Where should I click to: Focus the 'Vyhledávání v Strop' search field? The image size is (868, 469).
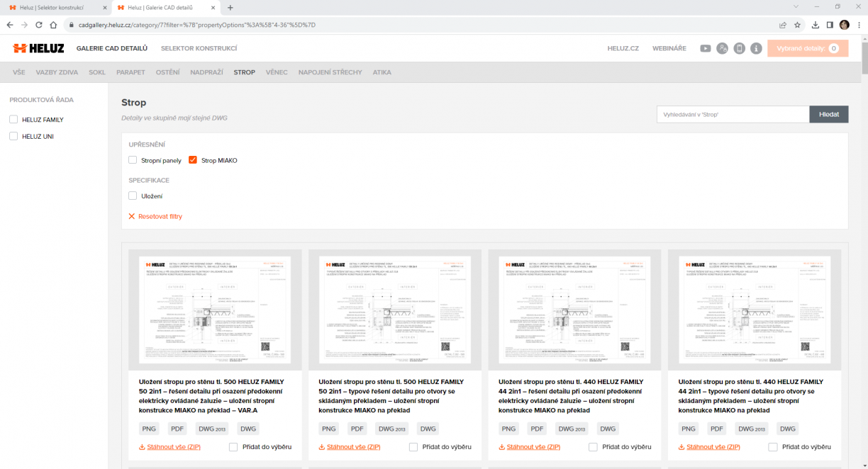tap(733, 114)
